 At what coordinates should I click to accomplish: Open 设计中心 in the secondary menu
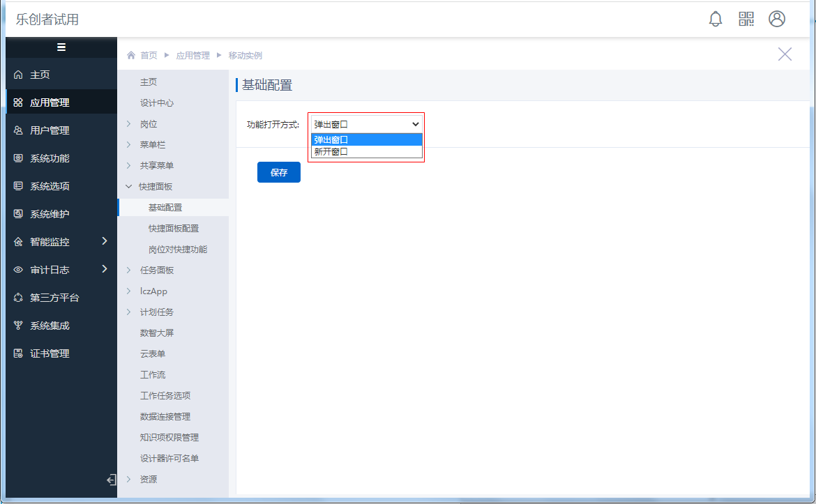click(x=157, y=103)
